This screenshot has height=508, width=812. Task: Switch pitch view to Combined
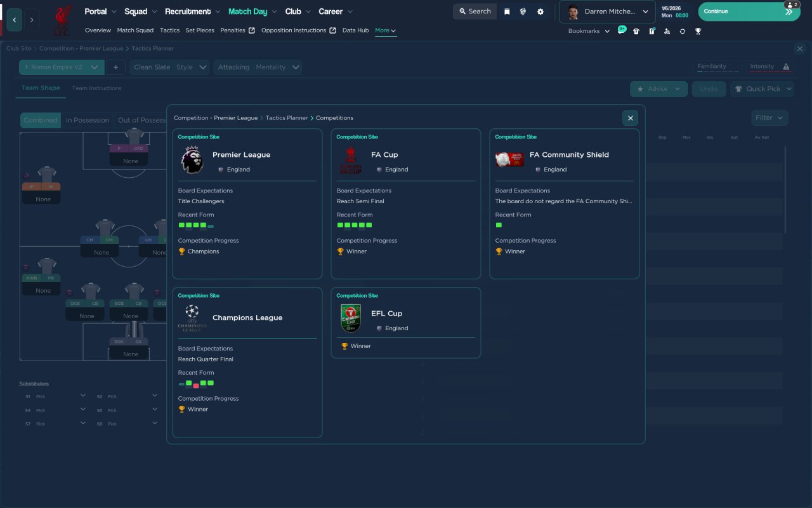point(41,120)
